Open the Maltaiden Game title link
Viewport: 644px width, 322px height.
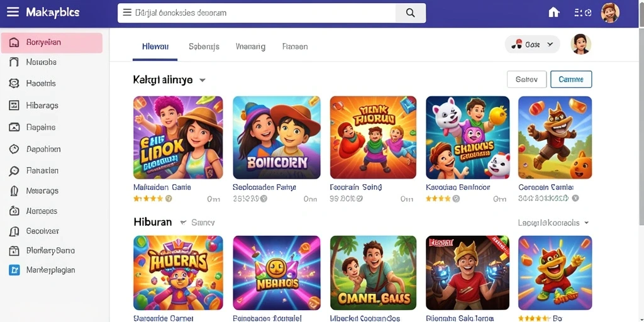(162, 187)
